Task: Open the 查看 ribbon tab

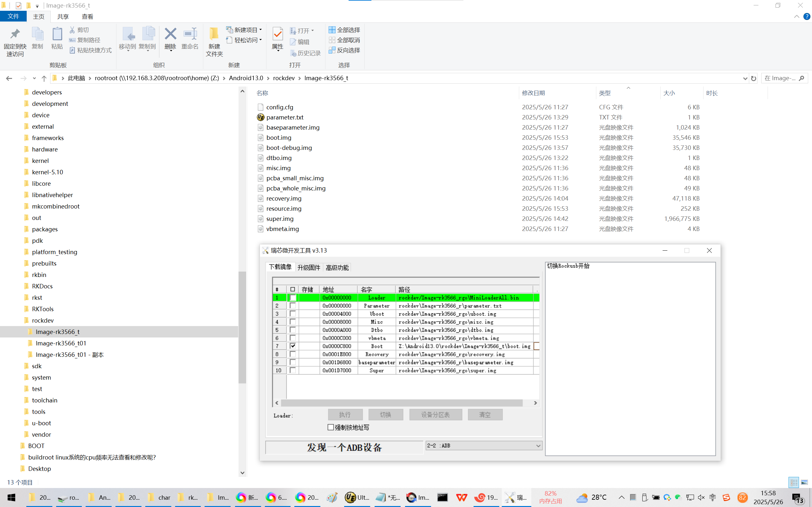Action: (87, 16)
